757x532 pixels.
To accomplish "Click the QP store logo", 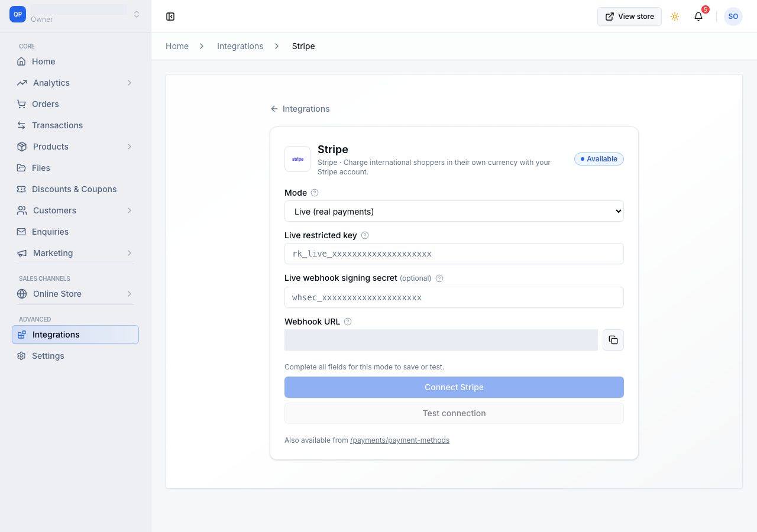I will 18,14.
